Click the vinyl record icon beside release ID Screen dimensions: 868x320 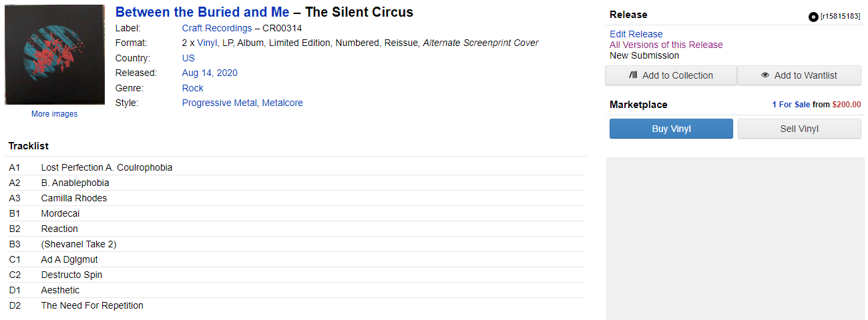click(813, 17)
